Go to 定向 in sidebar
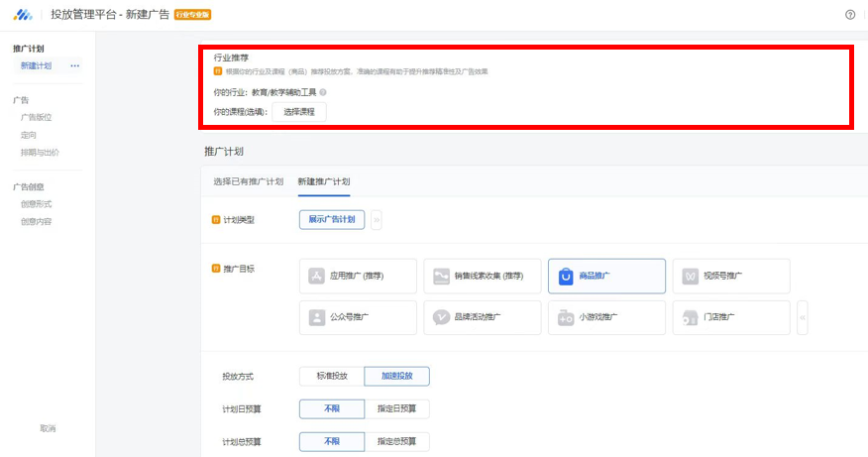Image resolution: width=868 pixels, height=457 pixels. pos(28,135)
